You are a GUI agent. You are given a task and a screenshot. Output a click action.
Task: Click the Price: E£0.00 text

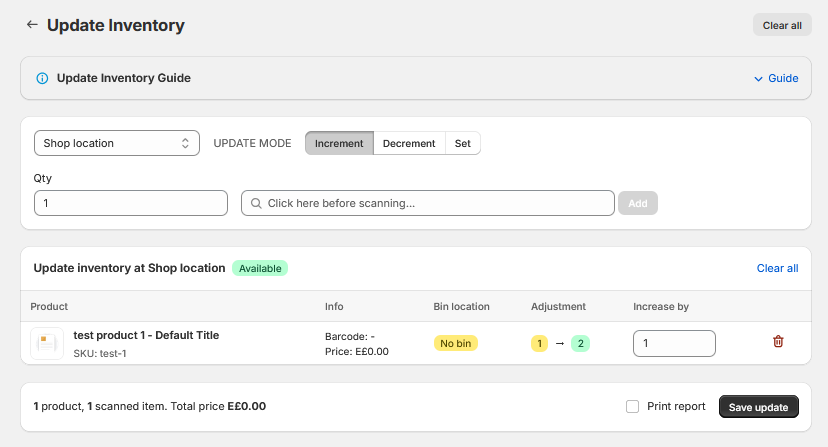point(357,351)
